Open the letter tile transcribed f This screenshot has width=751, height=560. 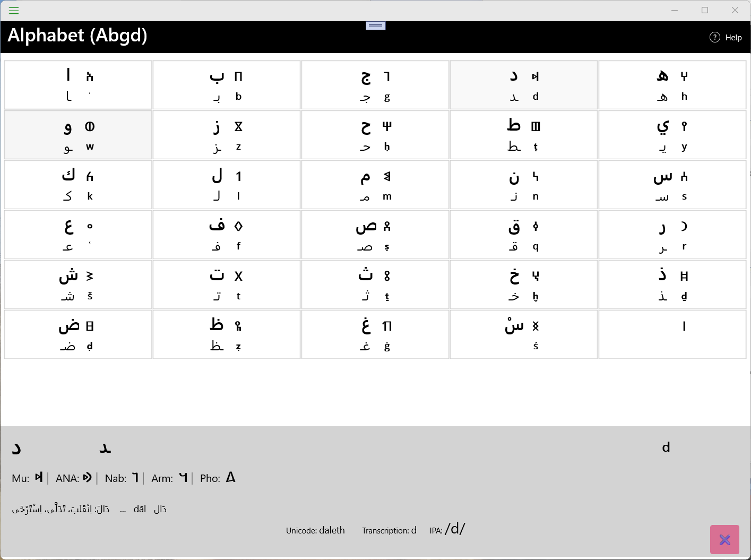coord(227,235)
